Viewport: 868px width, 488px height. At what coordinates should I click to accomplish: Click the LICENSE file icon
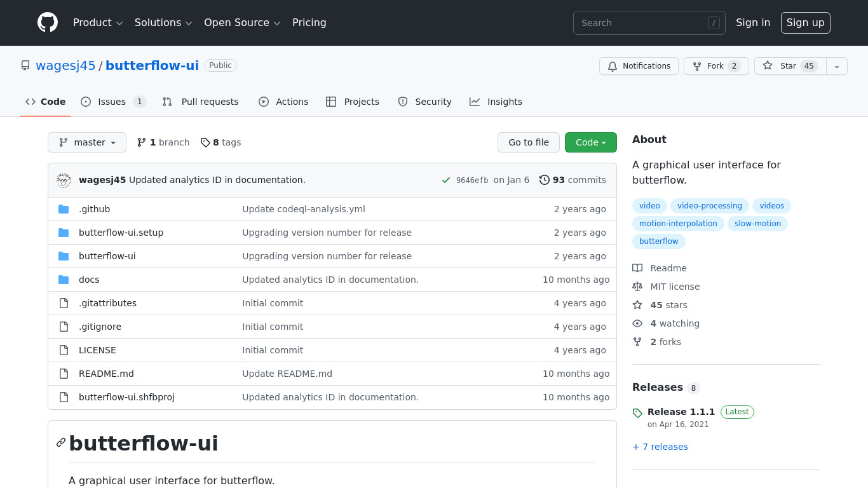(64, 350)
